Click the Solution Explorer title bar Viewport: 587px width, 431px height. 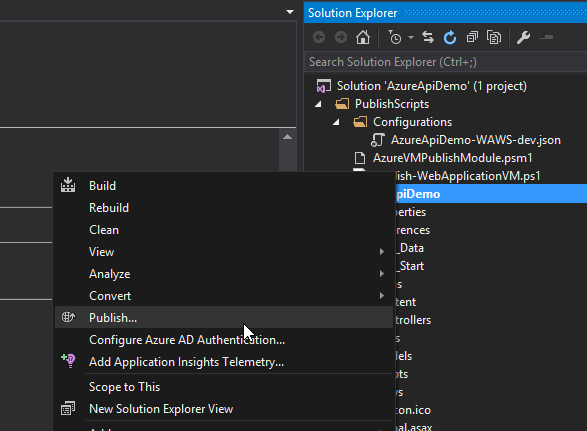tap(445, 13)
